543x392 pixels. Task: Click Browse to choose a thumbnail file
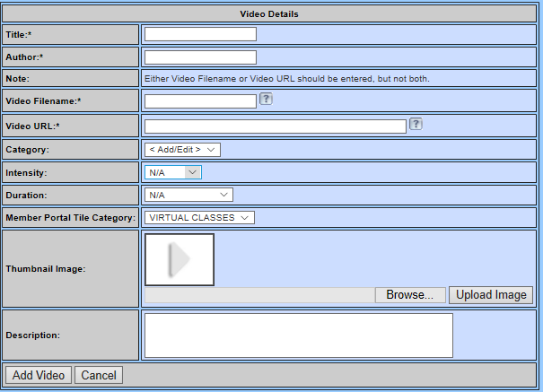coord(409,295)
